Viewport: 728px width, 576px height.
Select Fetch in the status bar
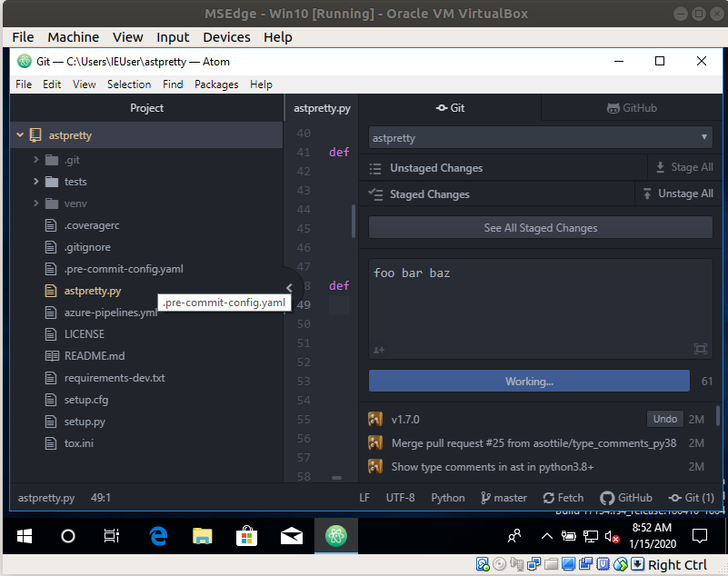pos(563,498)
